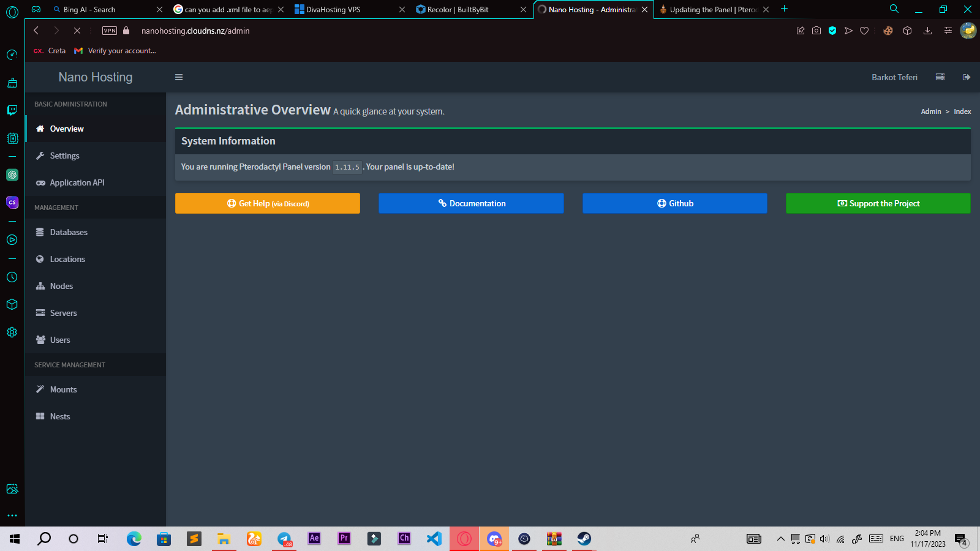Stop loading the page

click(x=77, y=31)
